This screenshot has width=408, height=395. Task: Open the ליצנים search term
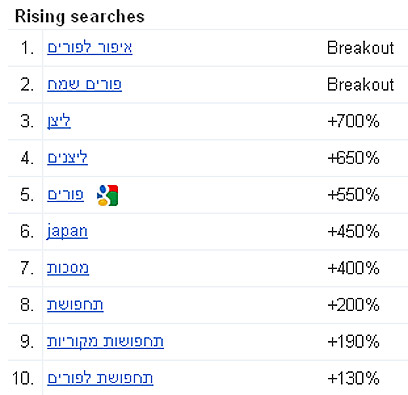click(67, 158)
